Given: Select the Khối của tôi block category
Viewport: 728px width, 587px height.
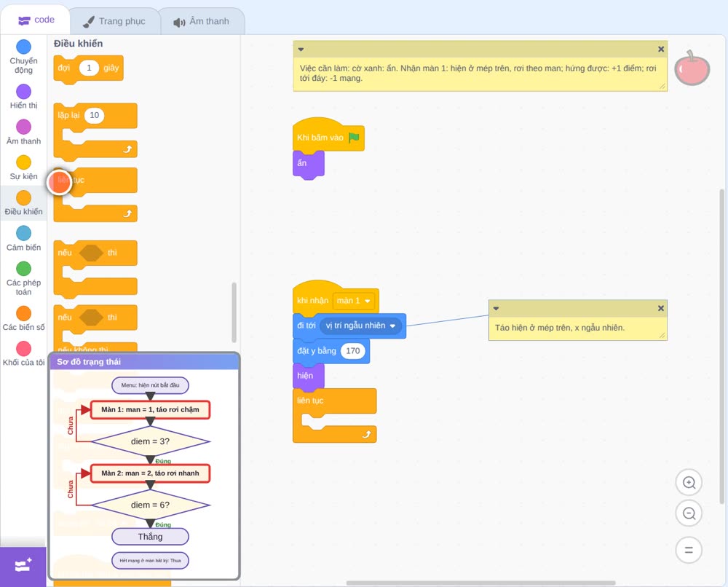Looking at the screenshot, I should [24, 354].
